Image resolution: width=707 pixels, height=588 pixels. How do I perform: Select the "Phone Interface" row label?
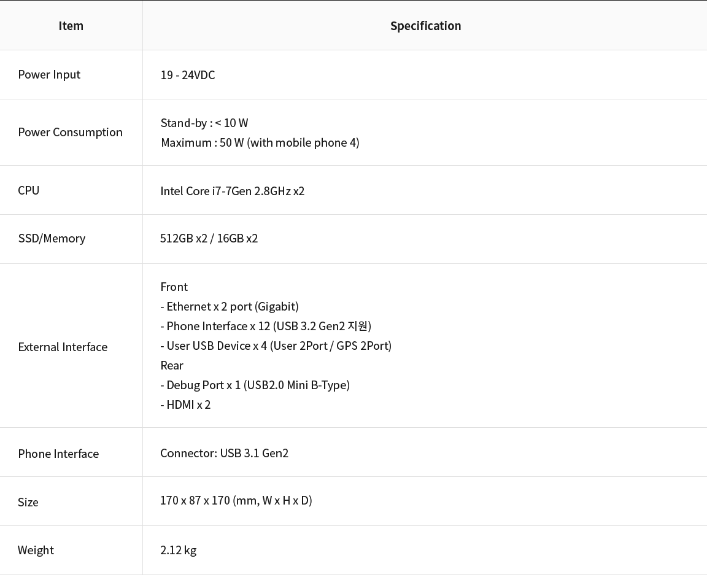pyautogui.click(x=58, y=454)
